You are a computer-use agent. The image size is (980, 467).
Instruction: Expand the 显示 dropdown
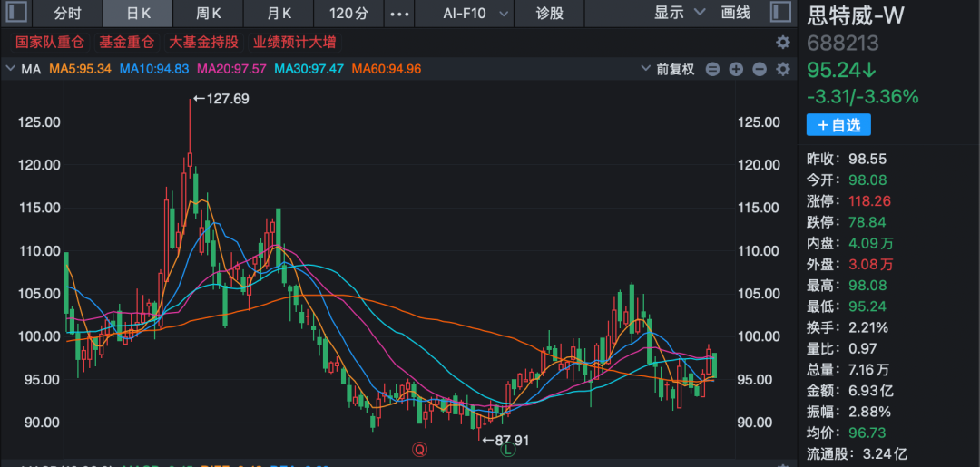(679, 13)
